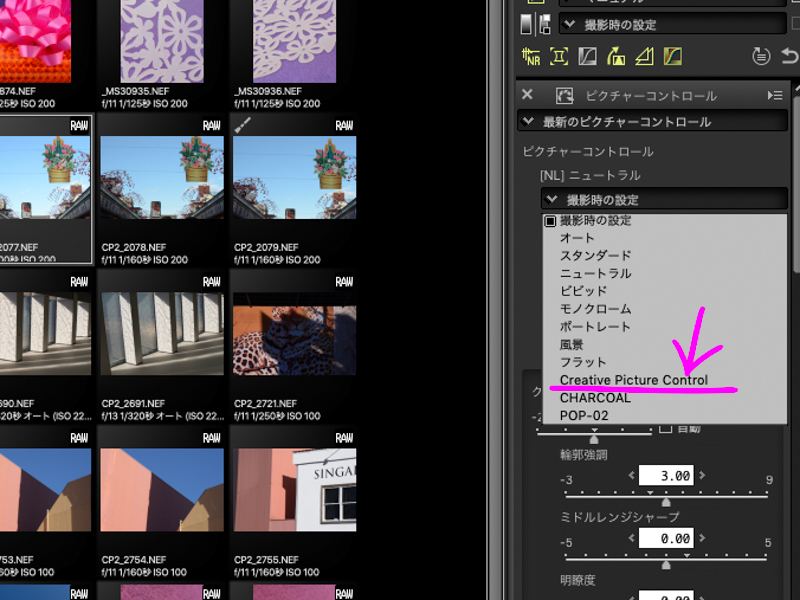Choose オート from the picture control list
Screen dimensions: 800x600
(664, 238)
